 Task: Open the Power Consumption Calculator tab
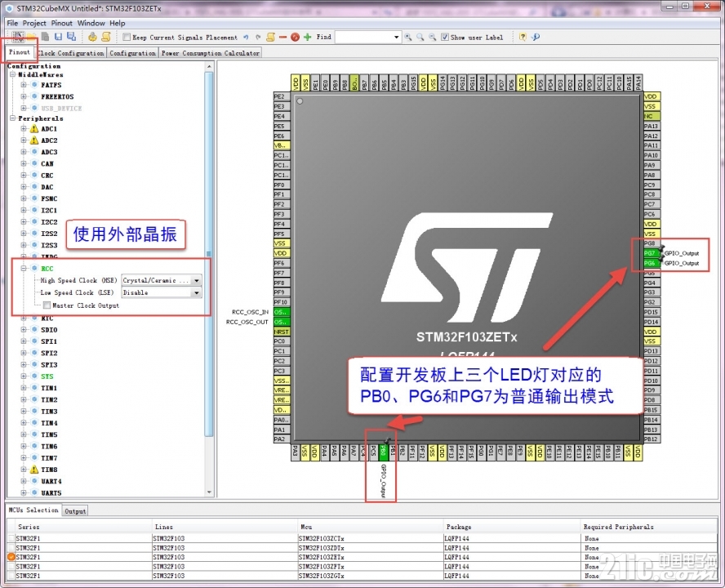(211, 53)
